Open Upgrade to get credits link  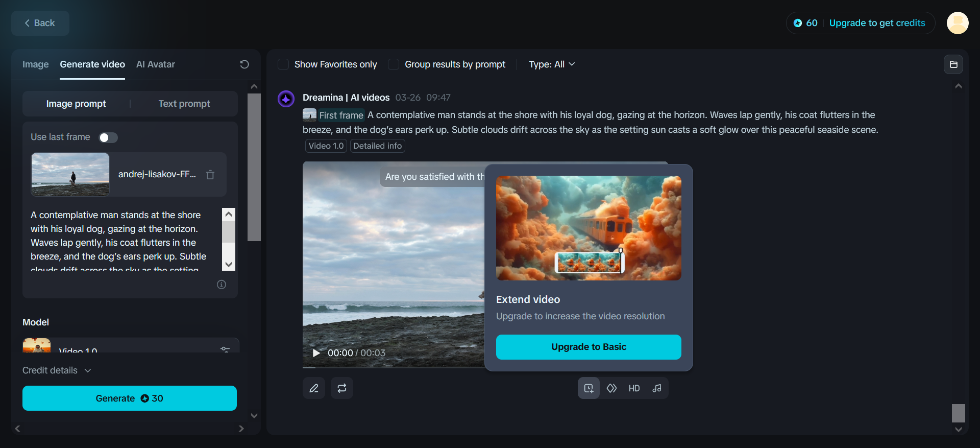pos(877,23)
